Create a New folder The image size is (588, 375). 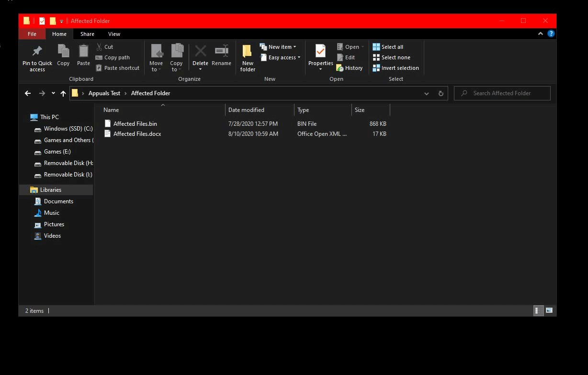[248, 58]
